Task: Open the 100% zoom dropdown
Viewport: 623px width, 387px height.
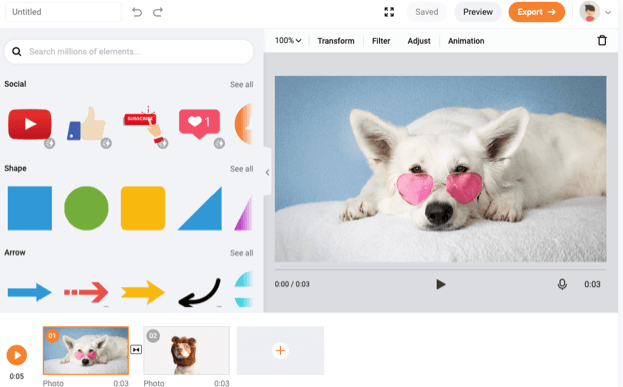Action: pyautogui.click(x=288, y=41)
